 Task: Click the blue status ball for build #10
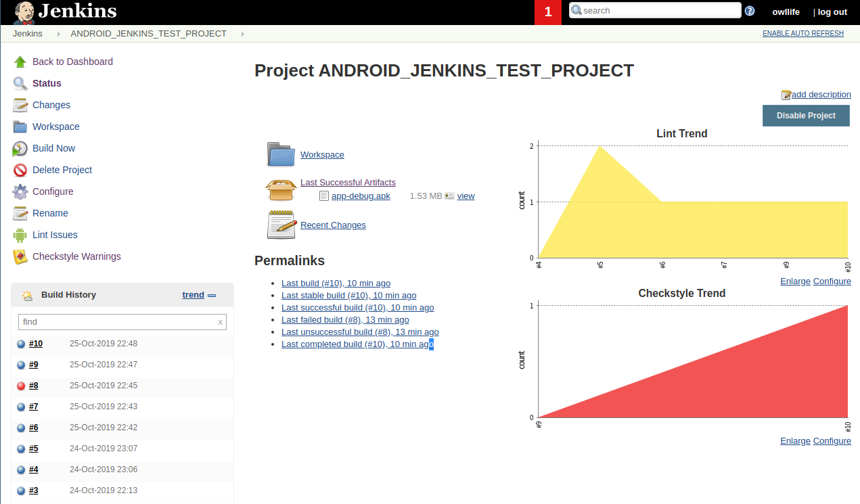click(x=21, y=344)
